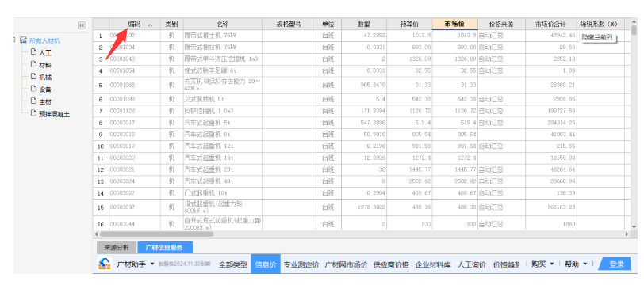This screenshot has width=644, height=289.
Task: Select 预拌混凝土 in the tree
Action: click(54, 114)
